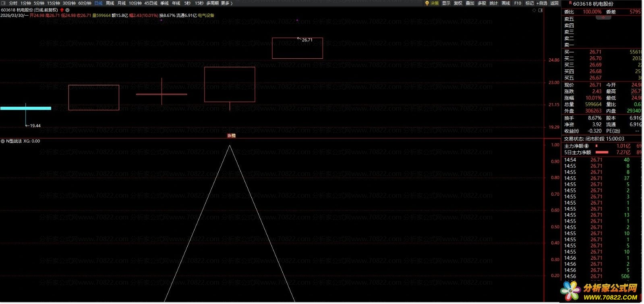The width and height of the screenshot is (644, 304).
Task: Click the R icon beside 603618 title
Action: [x=570, y=3]
